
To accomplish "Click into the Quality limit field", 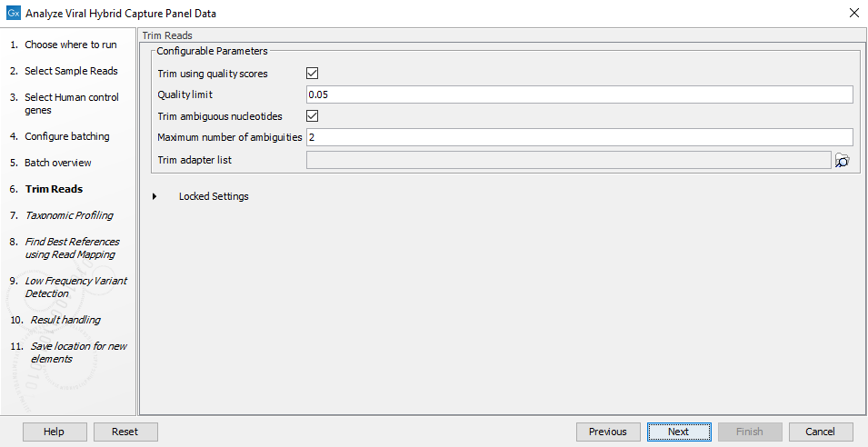I will [579, 94].
